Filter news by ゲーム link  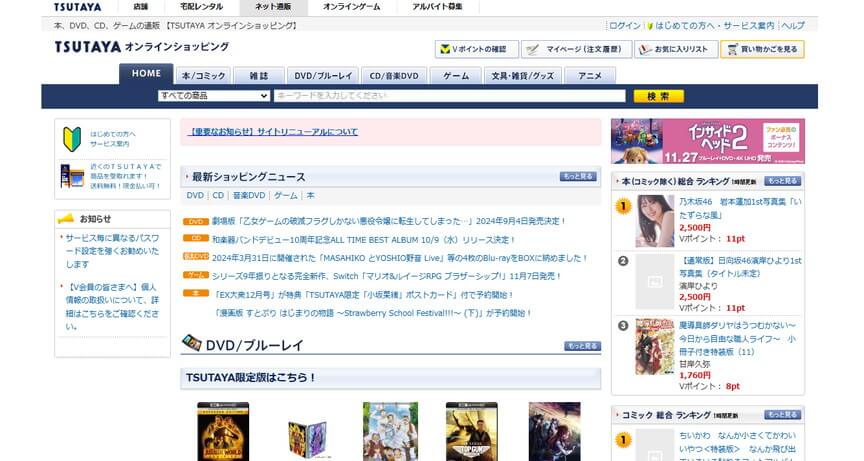tap(285, 196)
